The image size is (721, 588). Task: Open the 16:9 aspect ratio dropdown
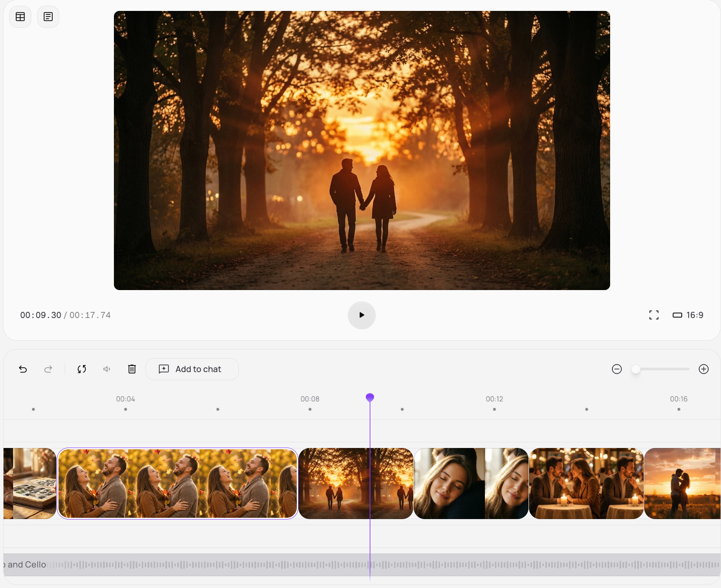coord(688,315)
